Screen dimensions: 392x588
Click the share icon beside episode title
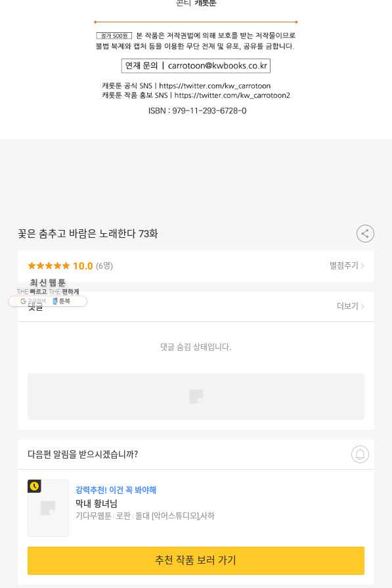click(x=365, y=234)
